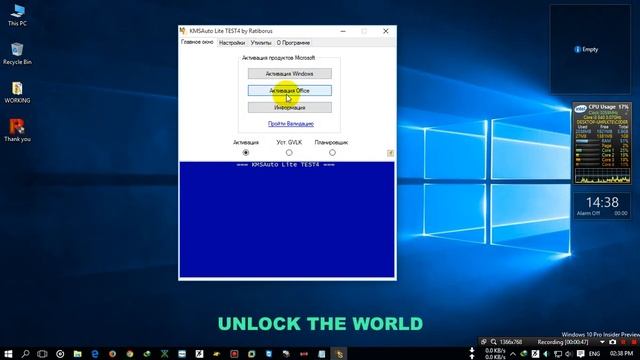The image size is (640, 360).
Task: Open File Explorer from the taskbar
Action: (78, 354)
